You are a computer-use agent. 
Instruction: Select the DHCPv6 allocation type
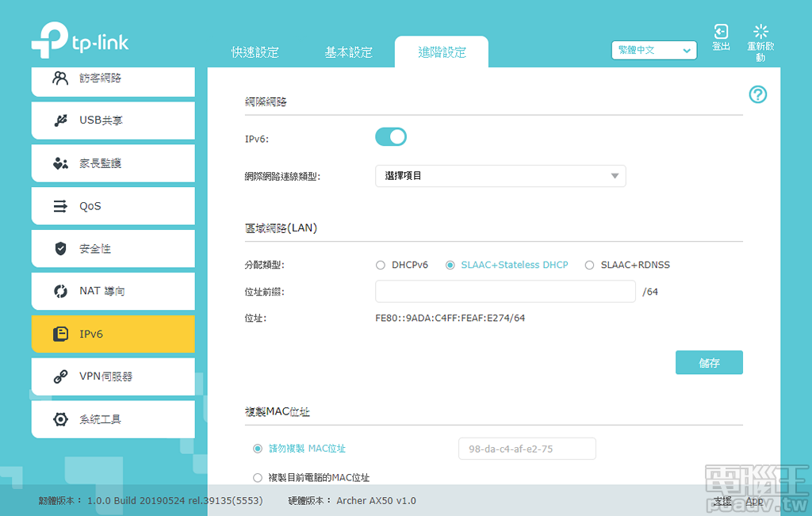pyautogui.click(x=381, y=266)
